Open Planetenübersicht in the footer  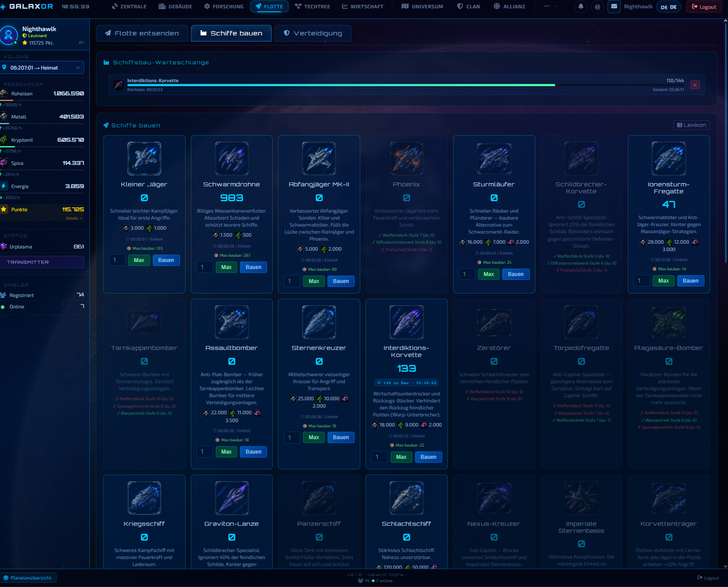(x=28, y=578)
